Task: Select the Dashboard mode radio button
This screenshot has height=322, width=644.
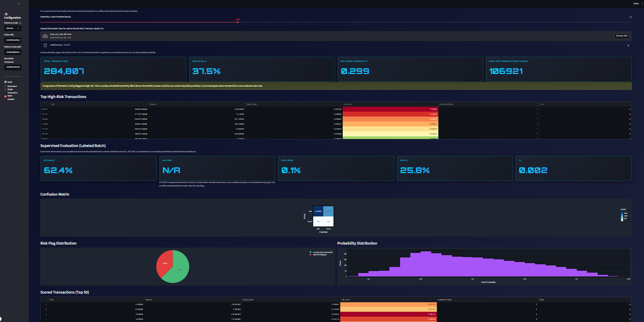Action: point(5,86)
